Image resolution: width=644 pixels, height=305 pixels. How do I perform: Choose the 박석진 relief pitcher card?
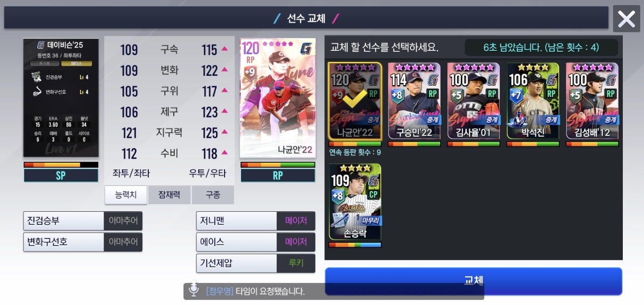point(533,101)
